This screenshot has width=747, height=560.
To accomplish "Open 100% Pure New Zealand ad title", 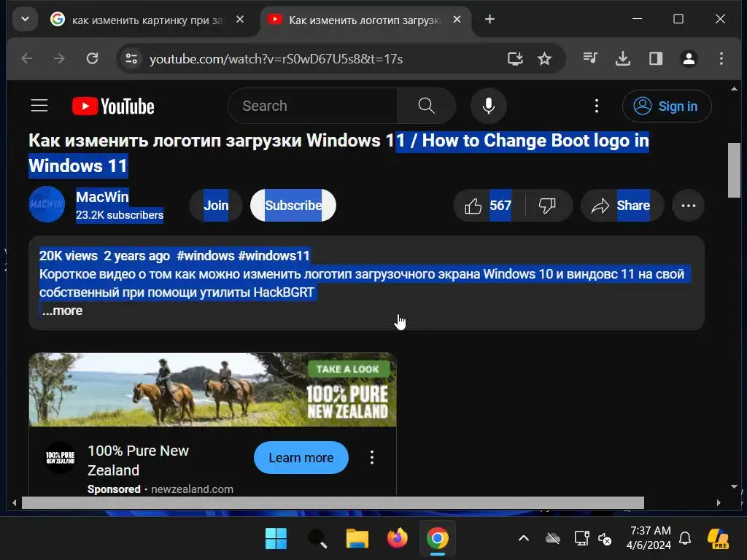I will (138, 461).
